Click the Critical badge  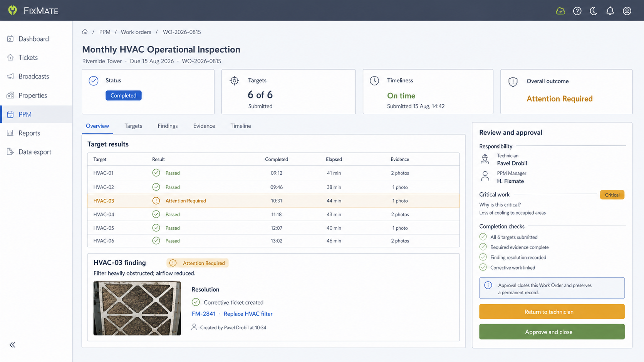click(612, 195)
